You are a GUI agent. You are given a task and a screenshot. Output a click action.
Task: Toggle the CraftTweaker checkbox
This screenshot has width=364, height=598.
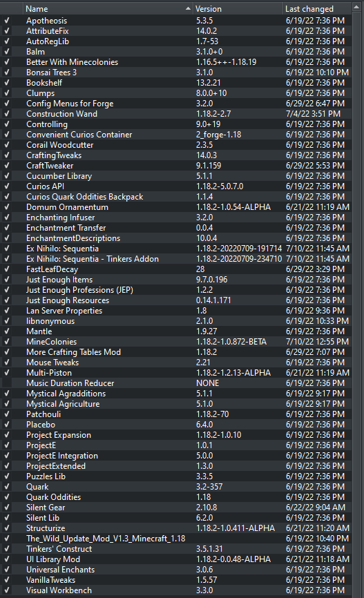(x=6, y=166)
